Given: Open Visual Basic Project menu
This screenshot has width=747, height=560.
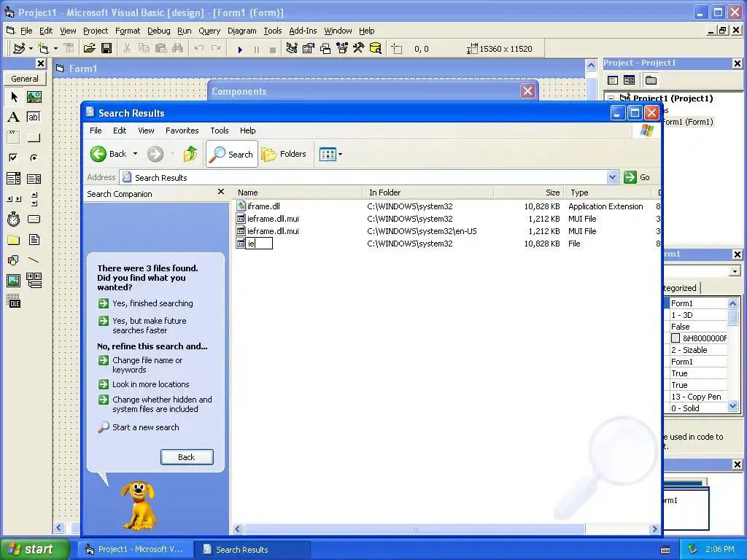Looking at the screenshot, I should pyautogui.click(x=96, y=31).
